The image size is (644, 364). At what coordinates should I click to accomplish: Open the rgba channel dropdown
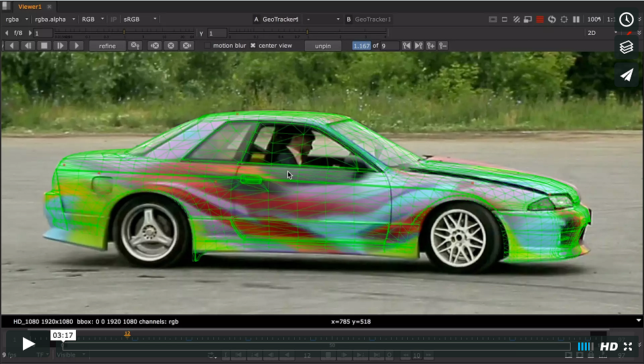pos(17,20)
